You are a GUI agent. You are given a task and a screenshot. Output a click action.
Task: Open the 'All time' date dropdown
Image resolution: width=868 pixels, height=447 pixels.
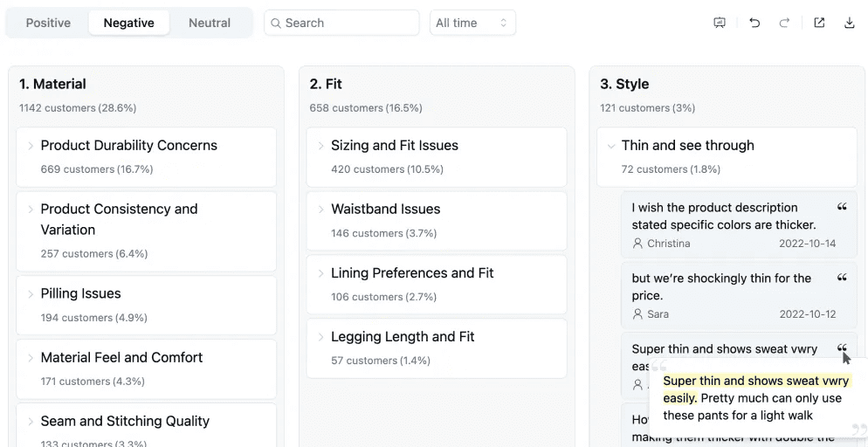(472, 23)
